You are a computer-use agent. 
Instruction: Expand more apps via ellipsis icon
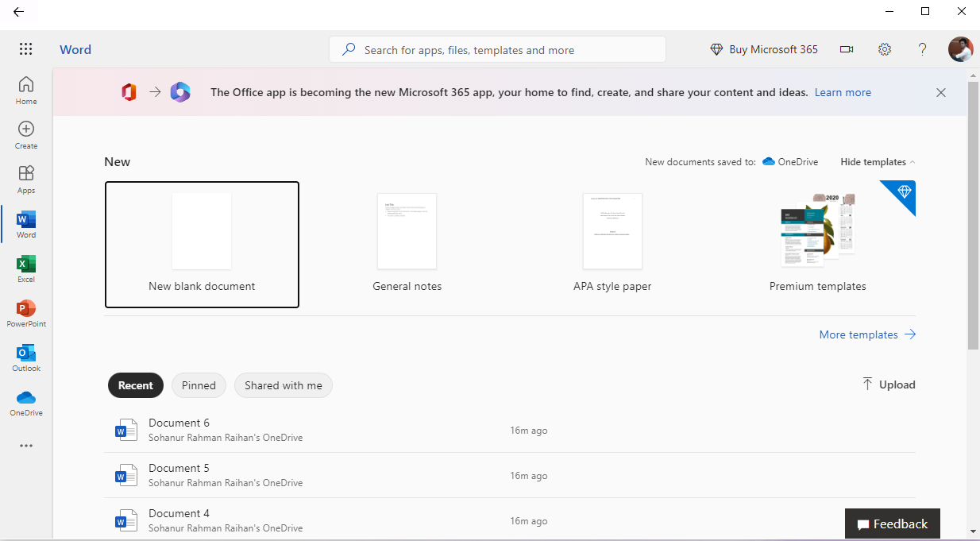point(26,446)
